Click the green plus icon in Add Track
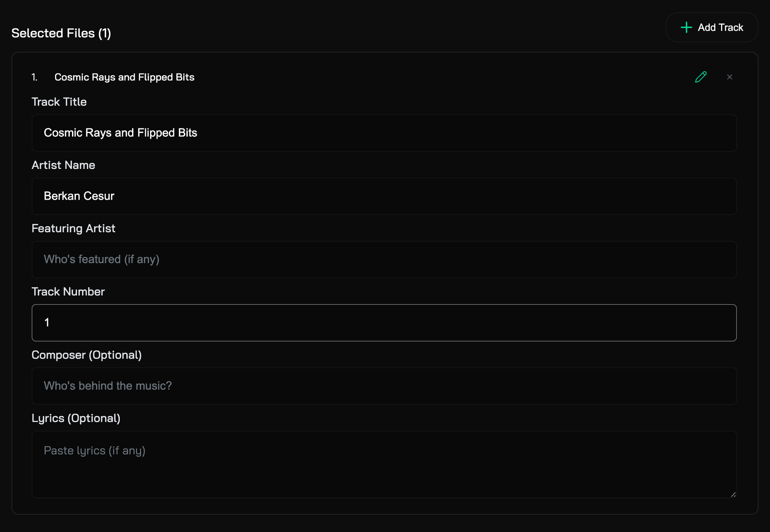 [686, 27]
